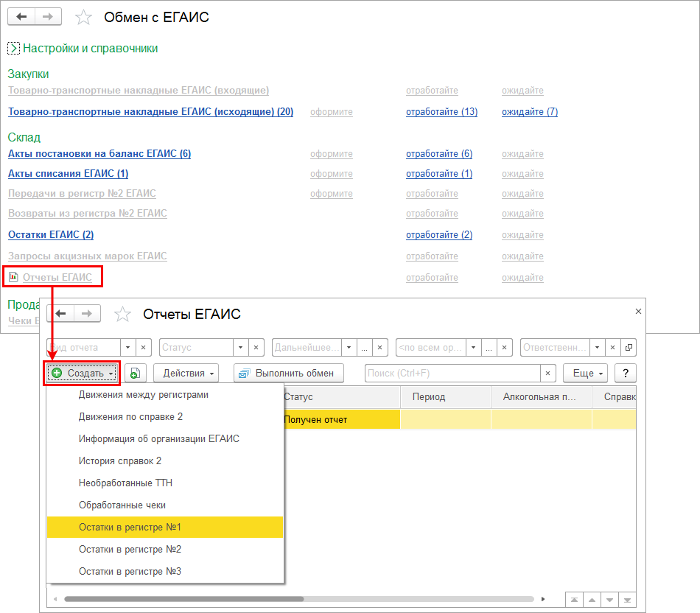The width and height of the screenshot is (700, 613).
Task: Open Передачи в регистр №2 ЕГАИС
Action: (82, 193)
